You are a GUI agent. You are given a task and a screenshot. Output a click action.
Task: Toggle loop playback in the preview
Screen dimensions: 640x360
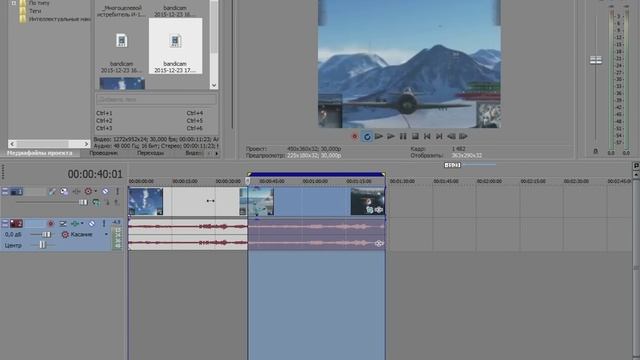tap(367, 137)
